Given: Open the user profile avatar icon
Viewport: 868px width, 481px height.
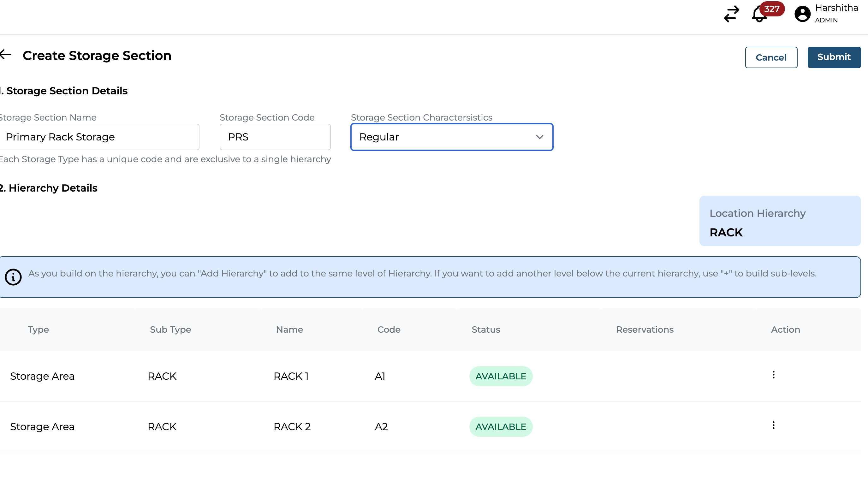Looking at the screenshot, I should point(802,14).
